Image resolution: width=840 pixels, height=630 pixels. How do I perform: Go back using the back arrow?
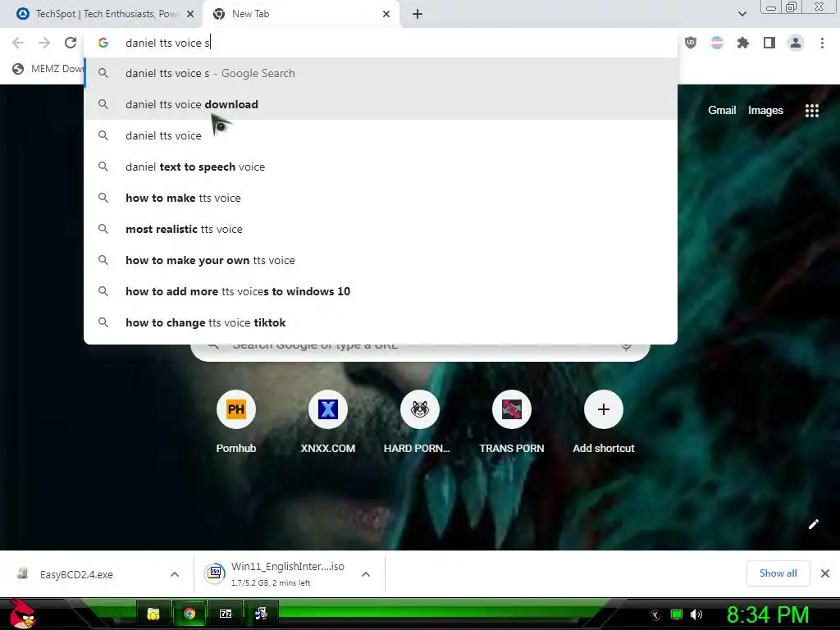tap(18, 43)
